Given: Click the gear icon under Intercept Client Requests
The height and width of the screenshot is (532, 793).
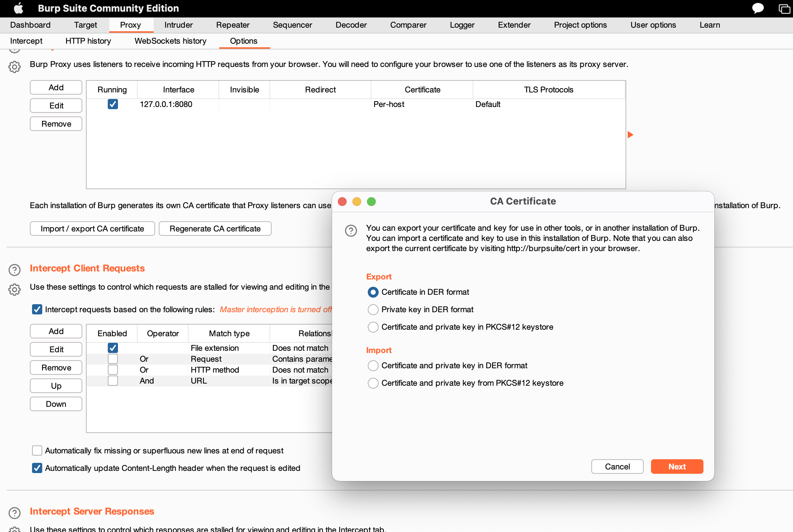Looking at the screenshot, I should click(15, 290).
